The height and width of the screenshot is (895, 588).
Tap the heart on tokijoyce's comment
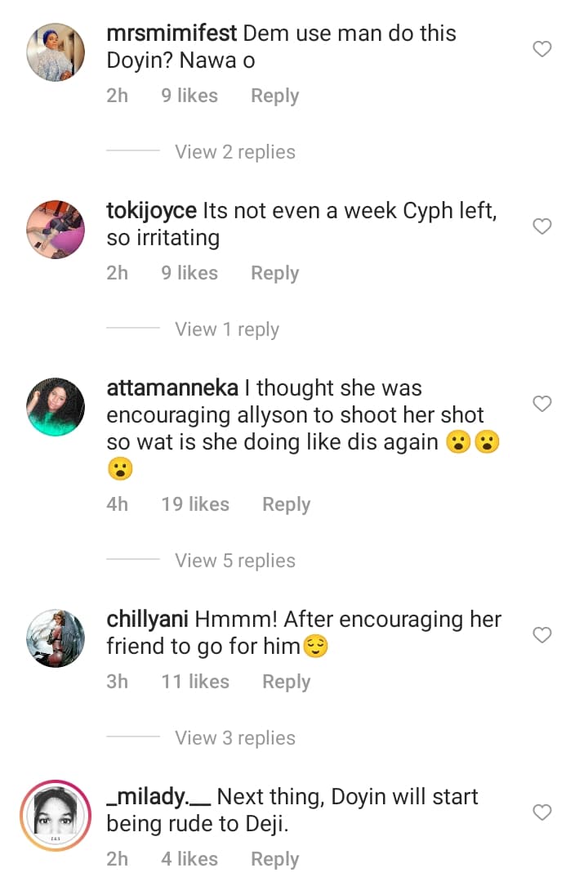click(542, 226)
